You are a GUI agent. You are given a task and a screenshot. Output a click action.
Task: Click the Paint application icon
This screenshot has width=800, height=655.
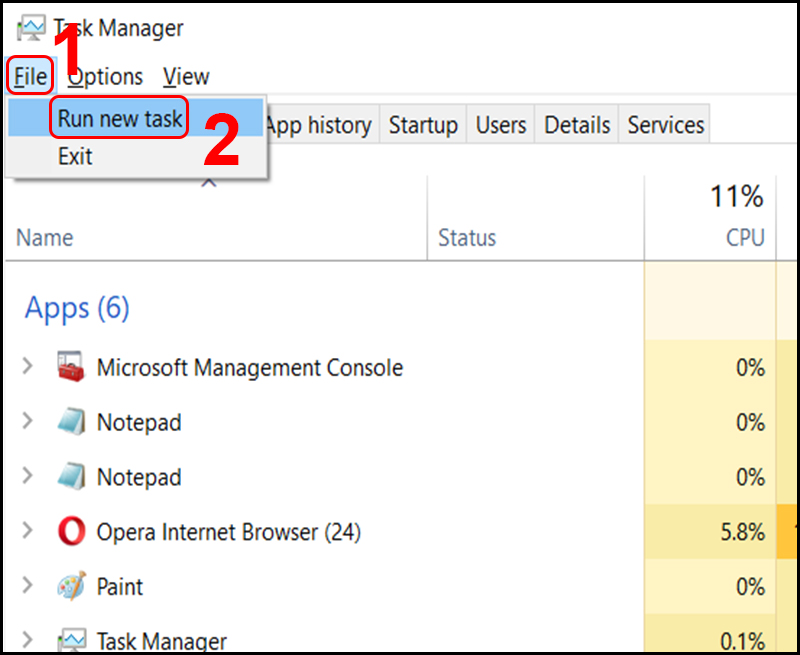[x=71, y=587]
